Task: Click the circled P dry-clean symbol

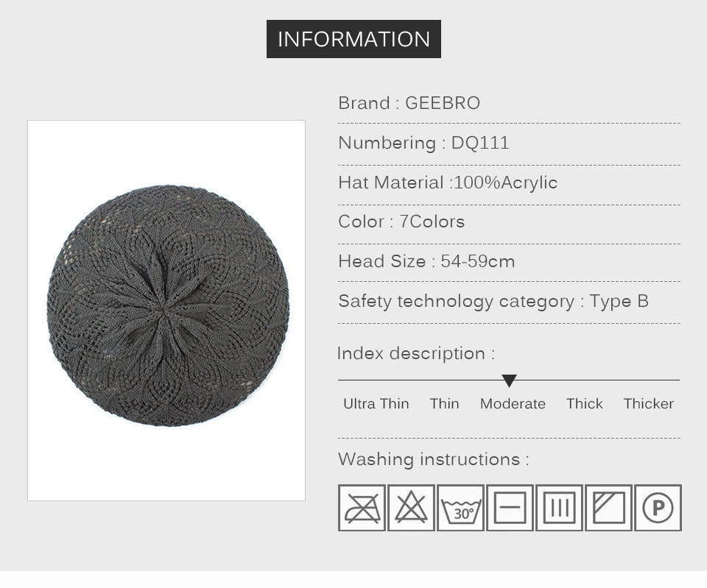Action: 658,508
